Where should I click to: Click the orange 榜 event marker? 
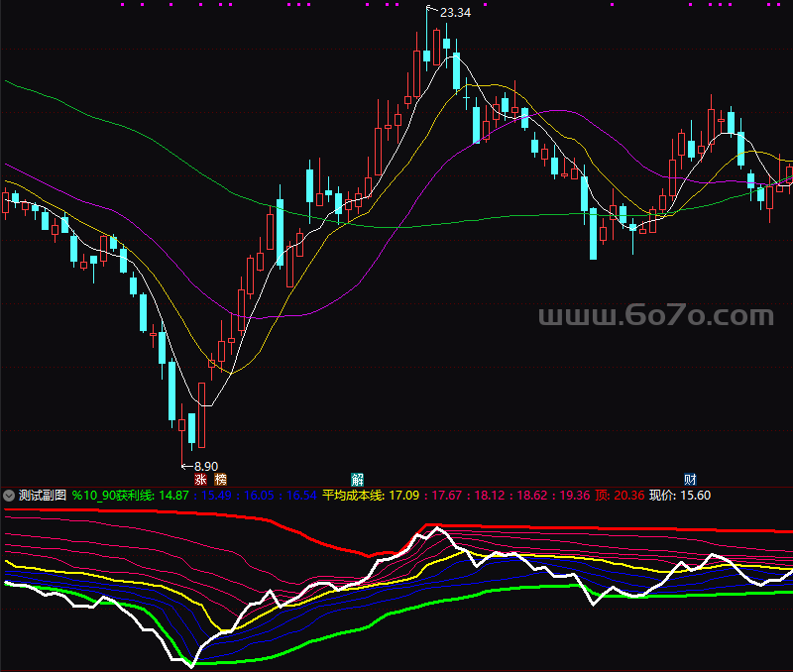tap(220, 480)
